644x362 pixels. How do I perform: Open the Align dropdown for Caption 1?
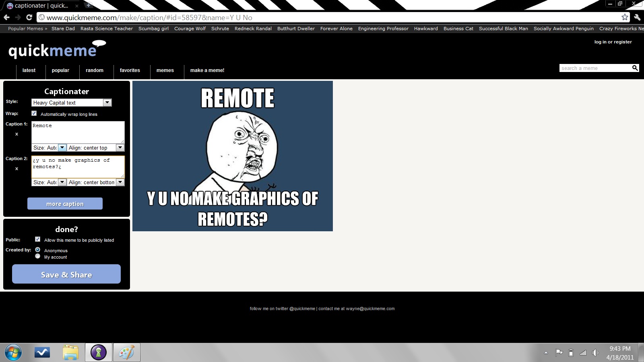point(120,148)
